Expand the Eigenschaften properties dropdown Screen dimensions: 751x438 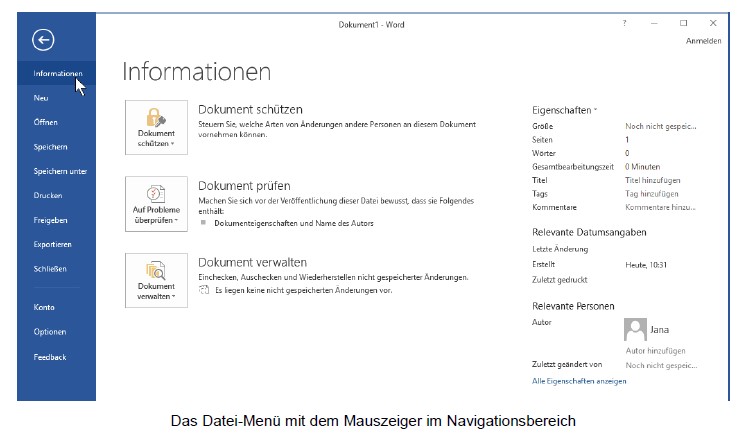pos(565,110)
